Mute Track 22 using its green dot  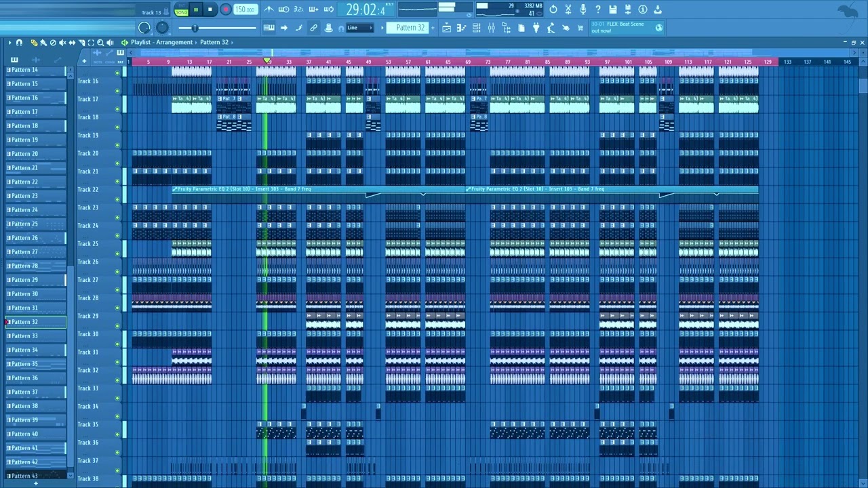click(x=117, y=199)
